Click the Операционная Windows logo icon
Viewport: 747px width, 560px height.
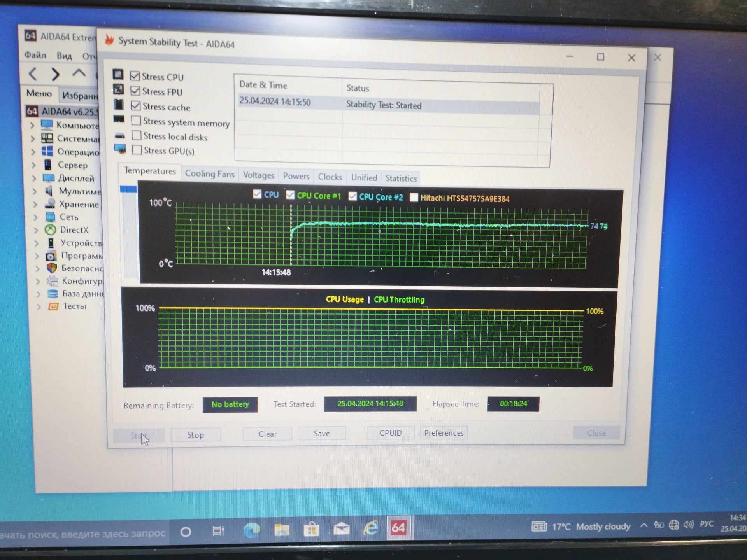point(47,151)
